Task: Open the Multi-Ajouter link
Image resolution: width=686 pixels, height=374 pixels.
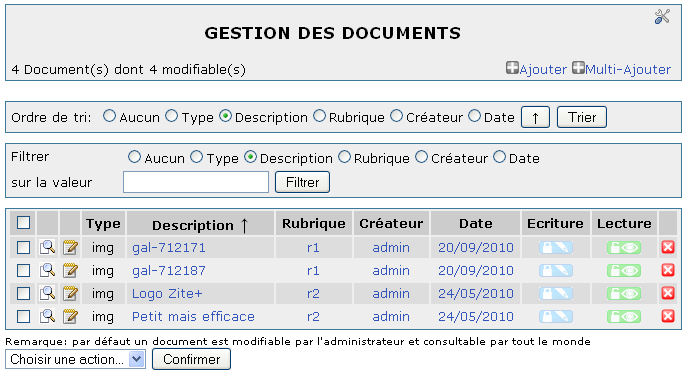Action: [x=628, y=69]
